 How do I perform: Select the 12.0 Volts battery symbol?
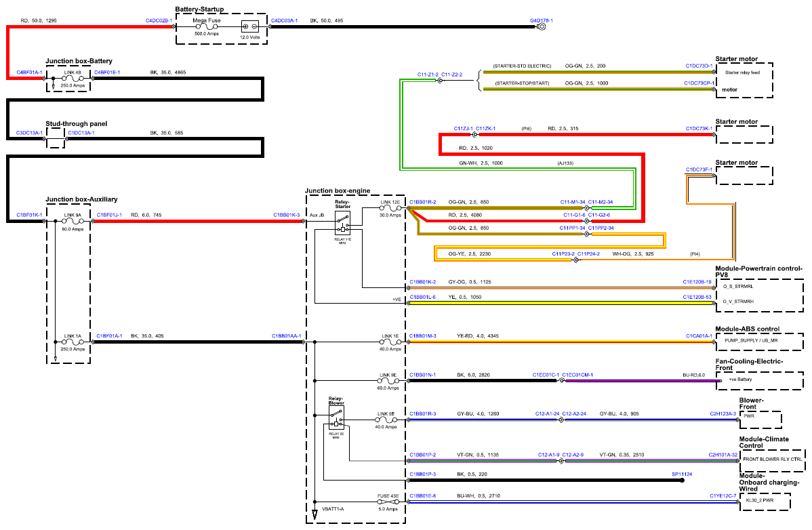click(x=250, y=27)
